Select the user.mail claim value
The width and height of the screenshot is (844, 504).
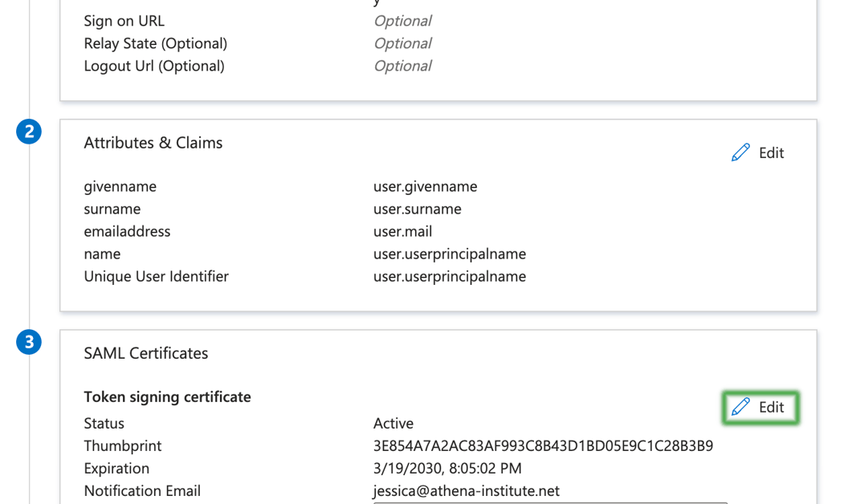click(x=402, y=231)
